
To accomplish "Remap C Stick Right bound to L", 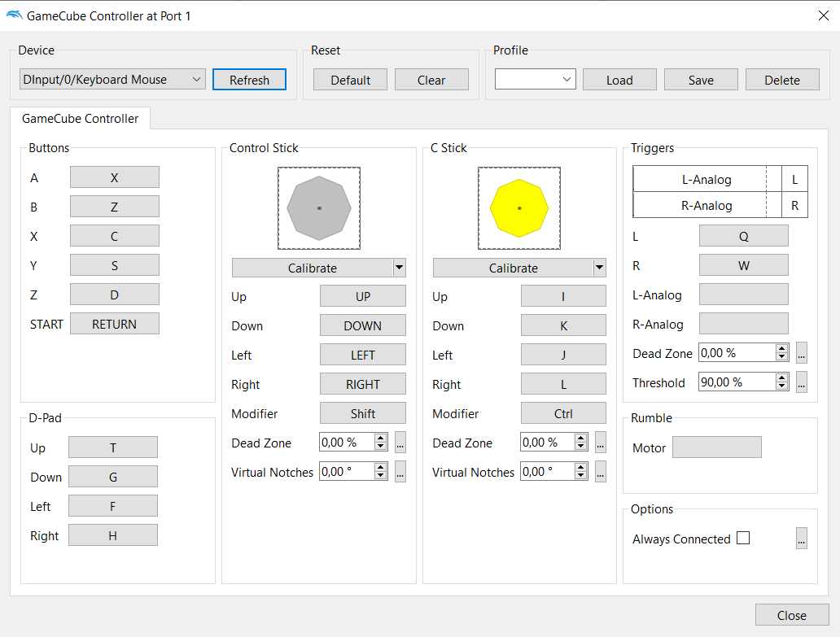I will coord(563,384).
